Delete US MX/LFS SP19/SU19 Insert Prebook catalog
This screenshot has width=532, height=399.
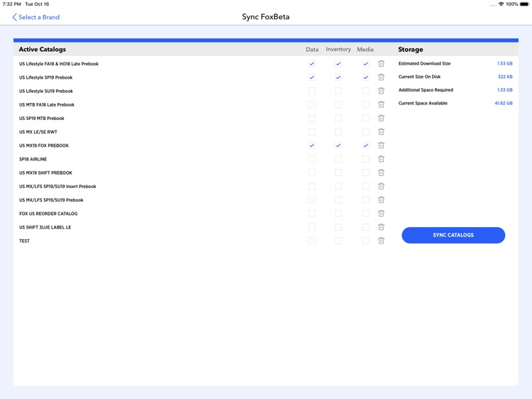381,186
